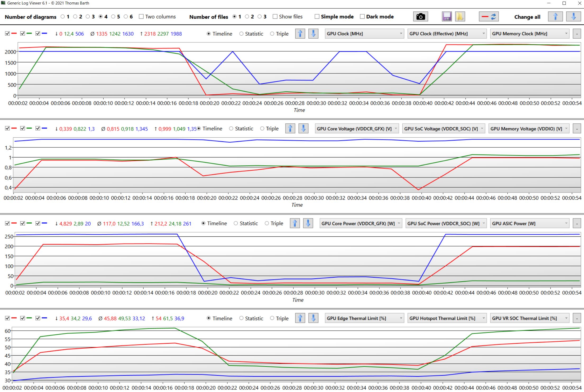Click Change all up arrow icon
This screenshot has width=584, height=392.
(555, 17)
